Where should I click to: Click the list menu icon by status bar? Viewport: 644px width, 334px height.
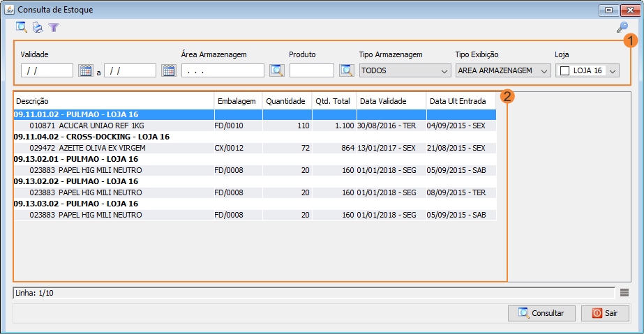pyautogui.click(x=624, y=293)
